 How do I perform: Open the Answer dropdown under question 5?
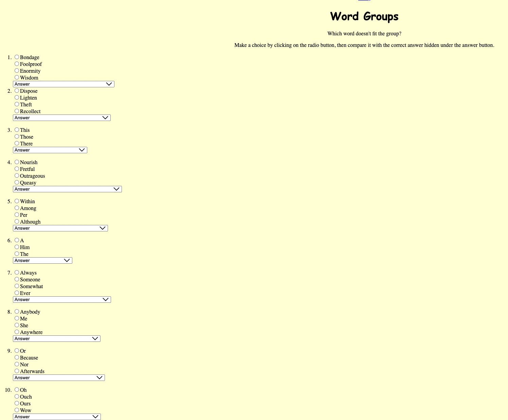(x=60, y=228)
